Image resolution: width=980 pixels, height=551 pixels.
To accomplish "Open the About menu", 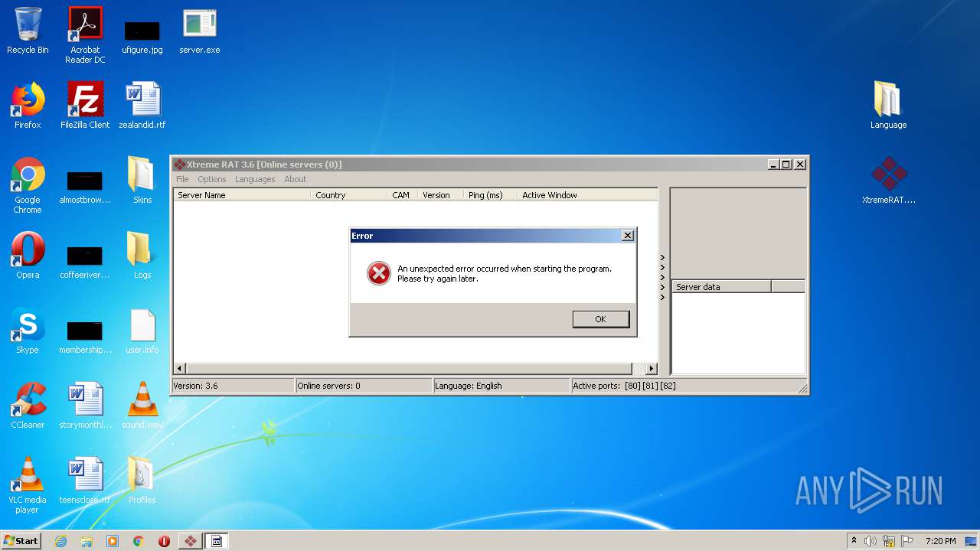I will [296, 179].
